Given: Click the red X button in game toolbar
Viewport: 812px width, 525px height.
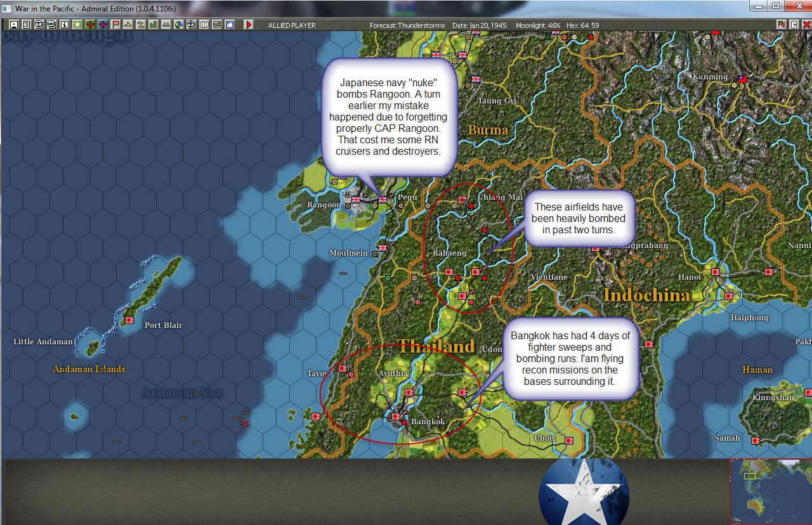Looking at the screenshot, I should [806, 25].
